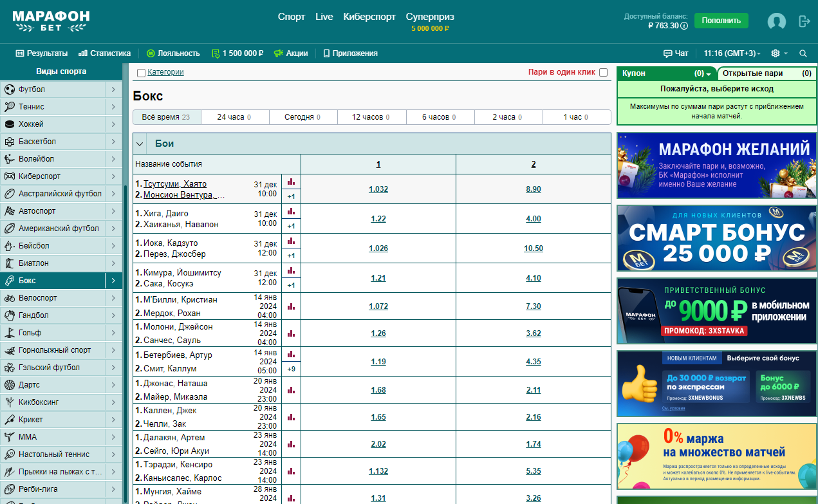Select Теннис in the sports list
The height and width of the screenshot is (504, 818).
coord(52,107)
